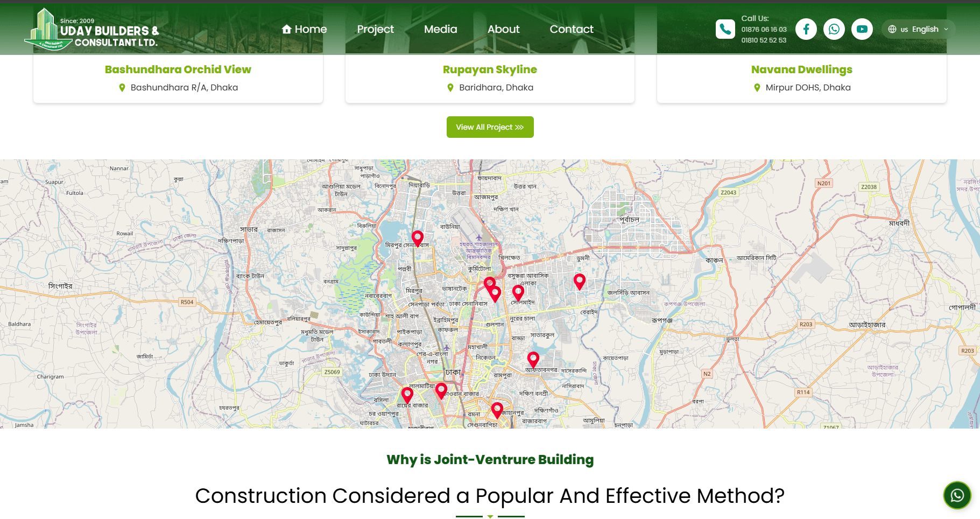Dial phone number 01876 06 16 03
Screen dimensions: 980x519
[x=764, y=30]
